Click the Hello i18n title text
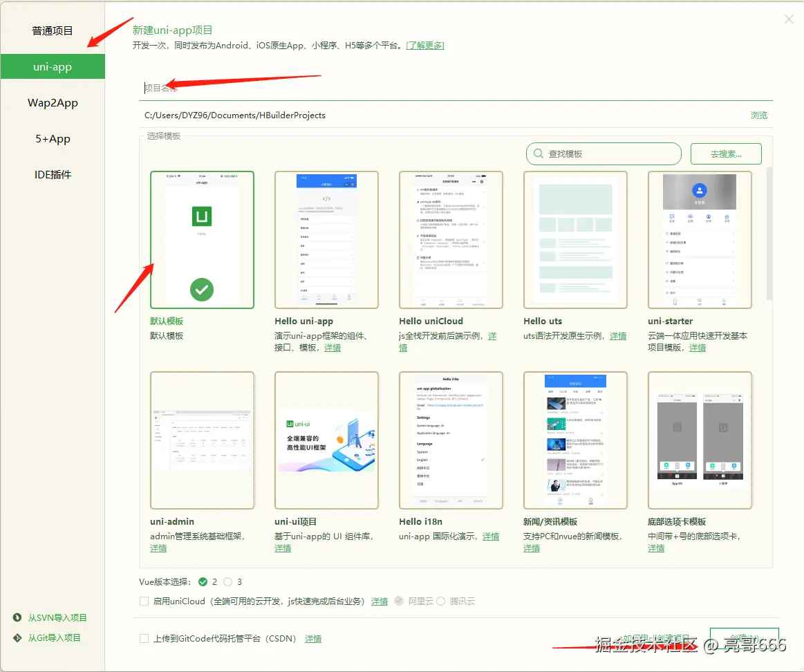Viewport: 804px width, 672px height. pos(420,522)
